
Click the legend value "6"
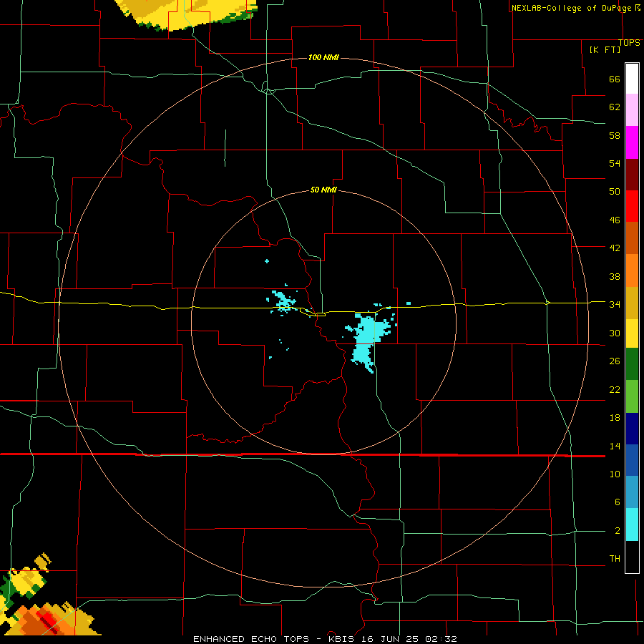617,502
